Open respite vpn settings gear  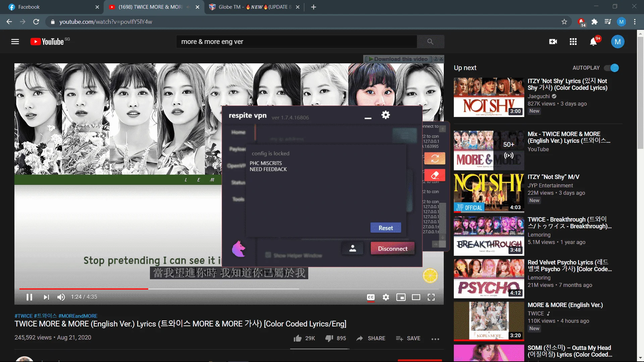386,115
